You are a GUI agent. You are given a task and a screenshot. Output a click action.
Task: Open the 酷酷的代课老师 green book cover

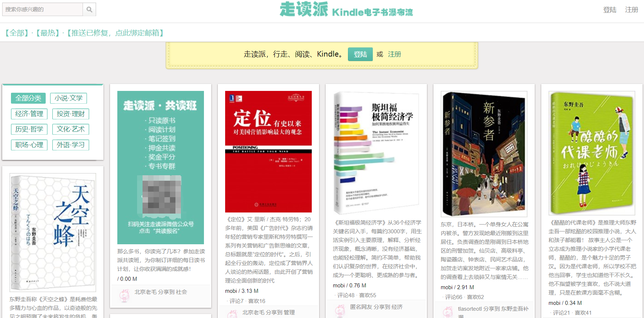(592, 153)
